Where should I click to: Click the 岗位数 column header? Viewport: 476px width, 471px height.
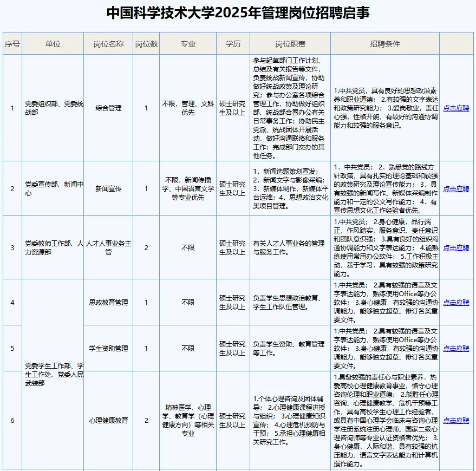pos(145,44)
